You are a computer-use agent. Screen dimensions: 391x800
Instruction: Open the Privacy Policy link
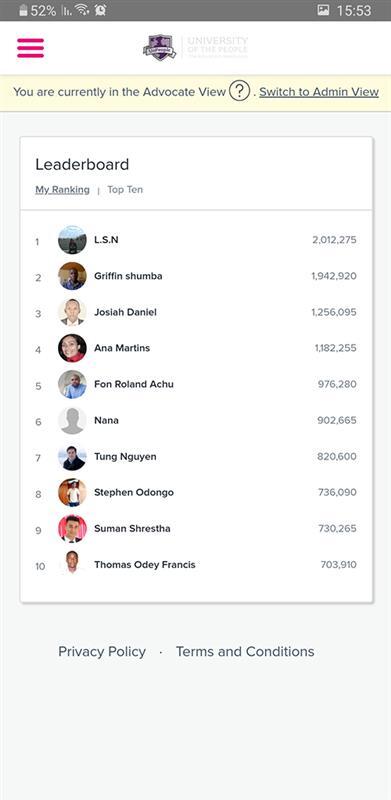click(x=102, y=652)
